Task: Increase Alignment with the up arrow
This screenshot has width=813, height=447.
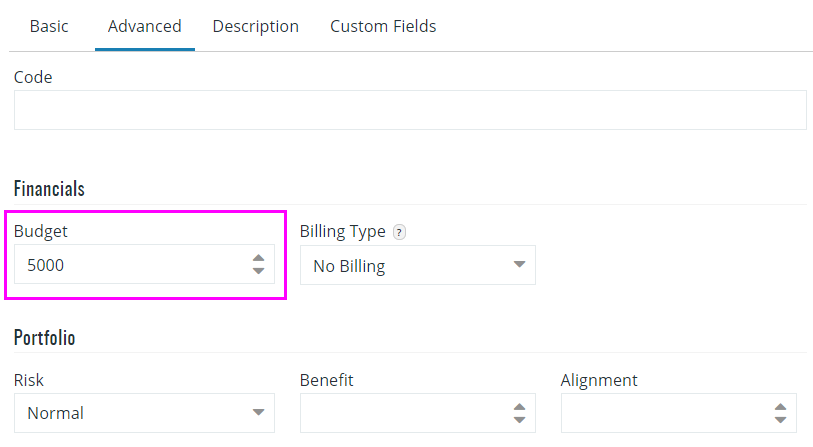Action: tap(780, 407)
